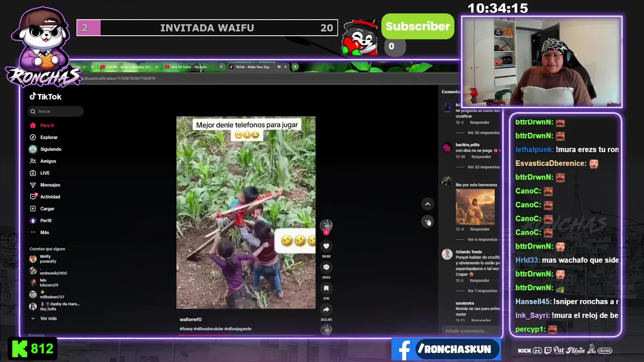Go to next video with down arrow
The height and width of the screenshot is (362, 644).
tap(428, 222)
